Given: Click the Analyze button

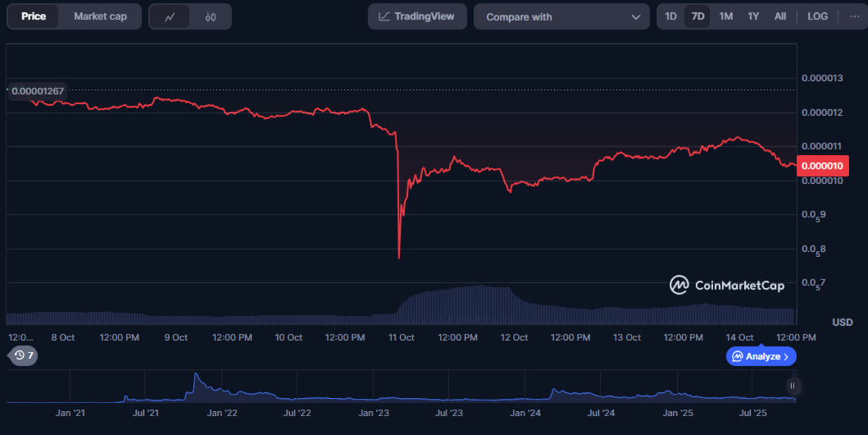Looking at the screenshot, I should click(x=761, y=356).
